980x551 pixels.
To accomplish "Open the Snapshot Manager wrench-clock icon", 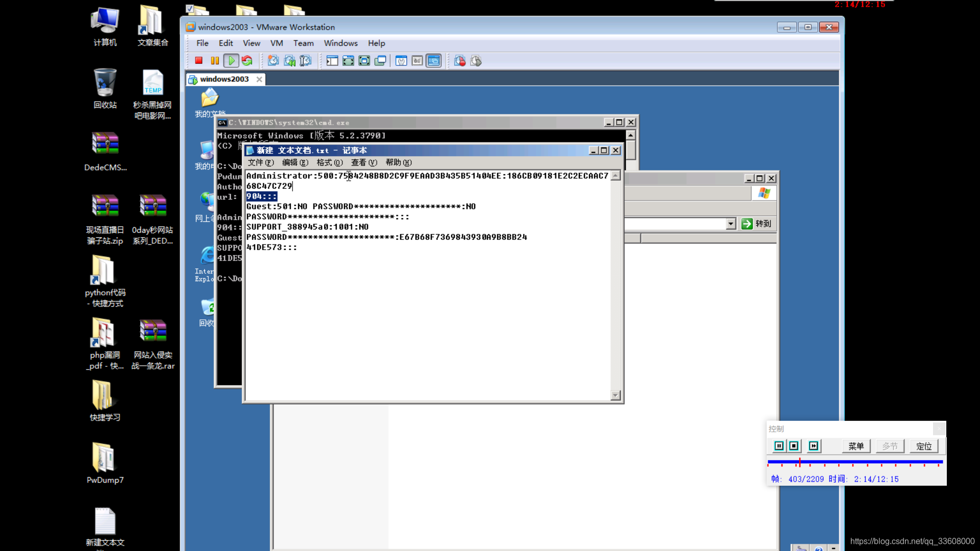I will click(x=305, y=61).
